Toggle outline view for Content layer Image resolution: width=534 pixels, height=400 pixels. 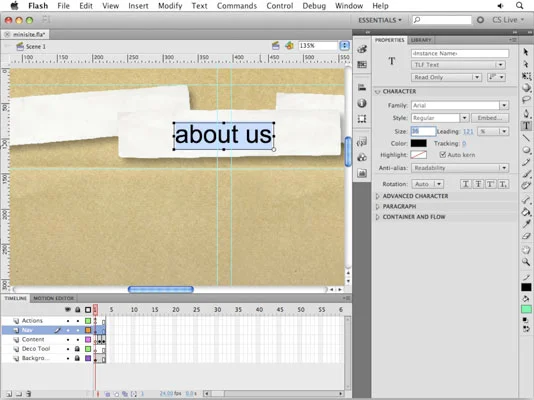pyautogui.click(x=88, y=340)
